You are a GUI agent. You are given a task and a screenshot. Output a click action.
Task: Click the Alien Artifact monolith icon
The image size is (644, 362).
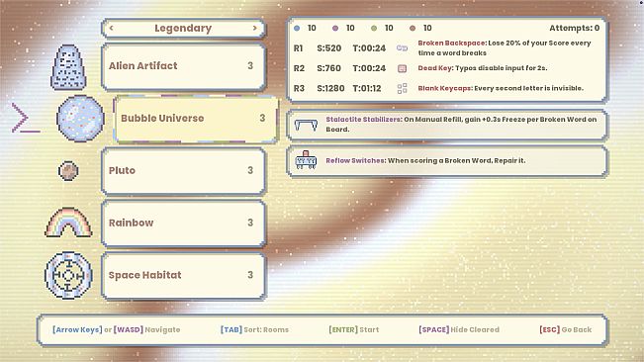(x=68, y=67)
